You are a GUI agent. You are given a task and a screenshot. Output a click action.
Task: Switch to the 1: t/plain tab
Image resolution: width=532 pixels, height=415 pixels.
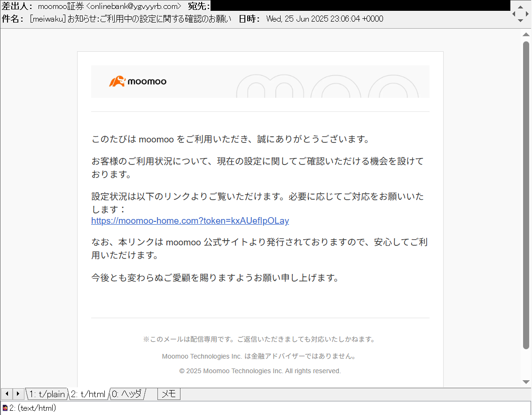tap(47, 394)
